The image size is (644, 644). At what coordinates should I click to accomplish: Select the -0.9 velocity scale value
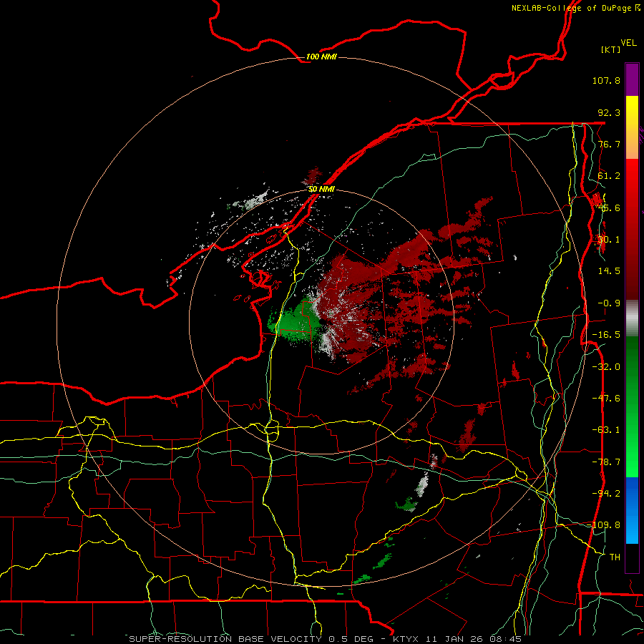(x=609, y=303)
